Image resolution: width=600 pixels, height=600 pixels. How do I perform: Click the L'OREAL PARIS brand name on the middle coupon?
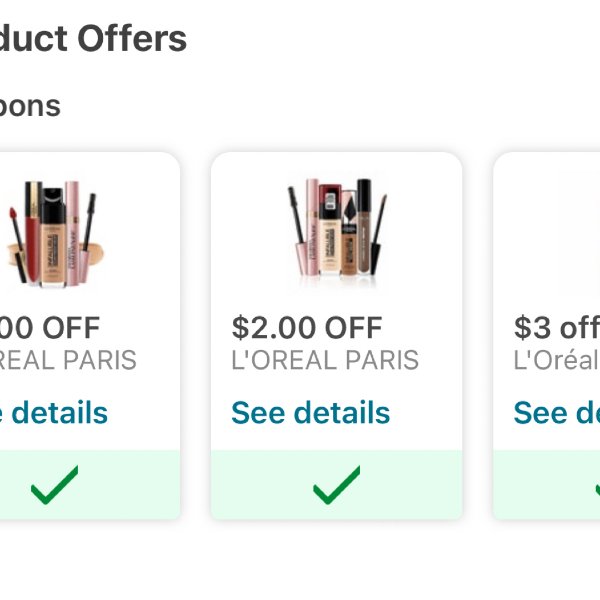tap(325, 360)
